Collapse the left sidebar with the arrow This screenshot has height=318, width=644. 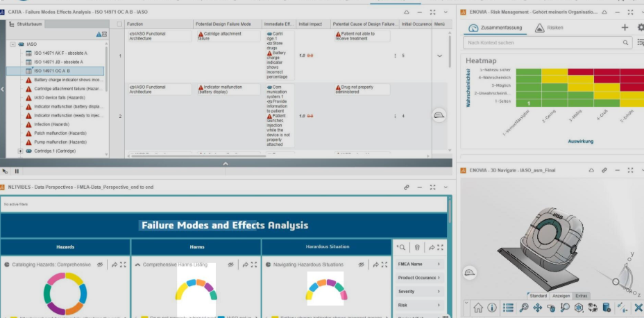click(x=3, y=89)
